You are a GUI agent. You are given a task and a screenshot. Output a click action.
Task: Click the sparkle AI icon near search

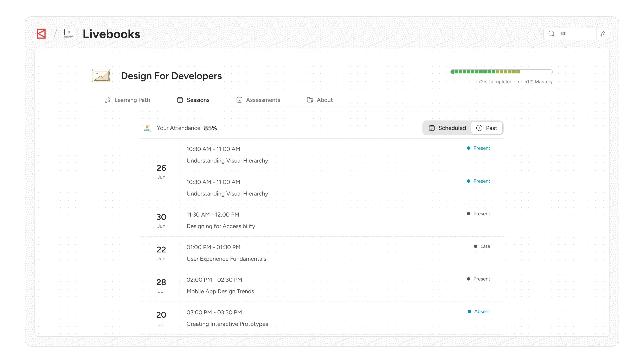(x=603, y=34)
